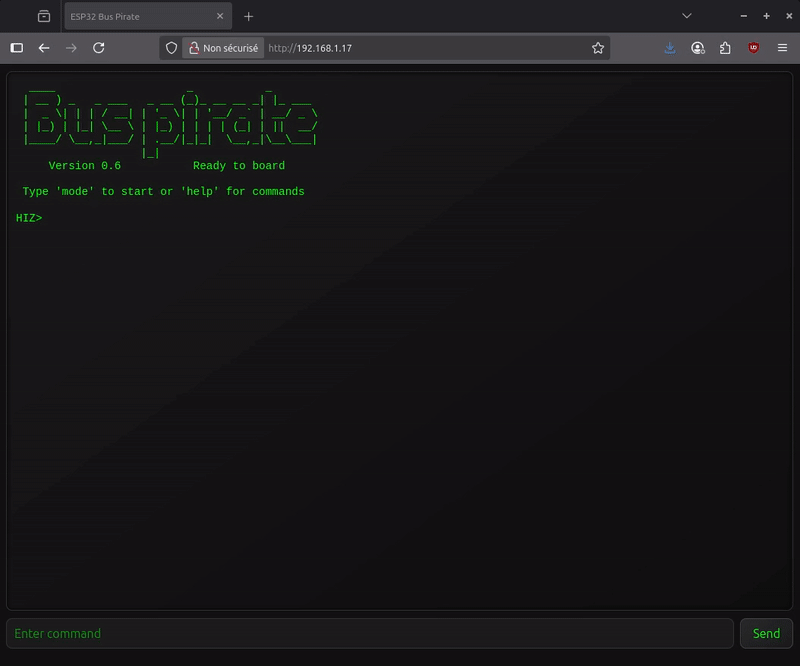Open the Firefox hamburger application menu

[x=781, y=48]
